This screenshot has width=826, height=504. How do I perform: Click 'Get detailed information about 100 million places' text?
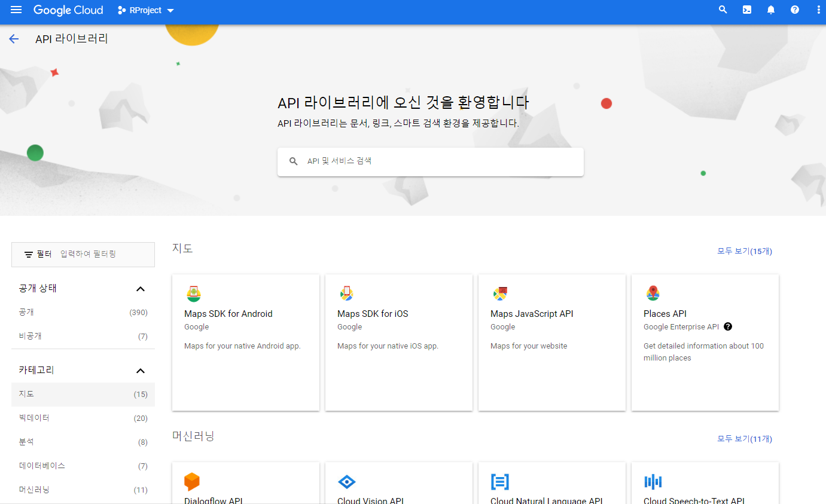(x=703, y=352)
